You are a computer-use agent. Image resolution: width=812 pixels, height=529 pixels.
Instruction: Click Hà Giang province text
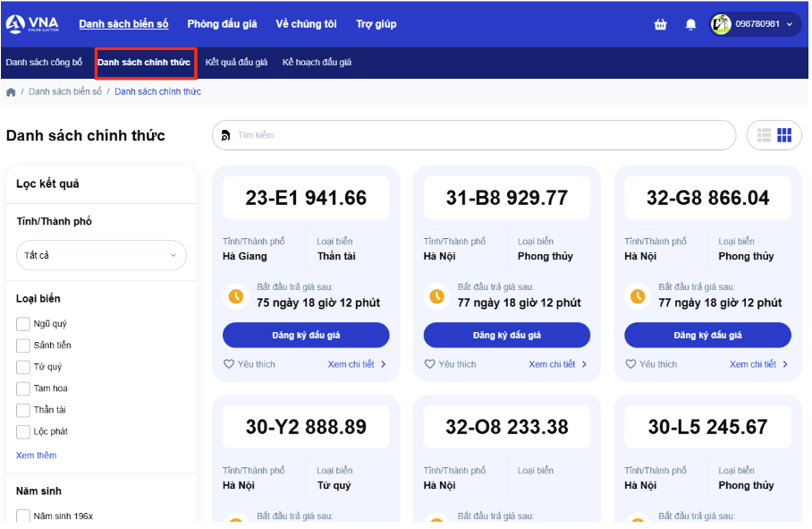tap(245, 257)
